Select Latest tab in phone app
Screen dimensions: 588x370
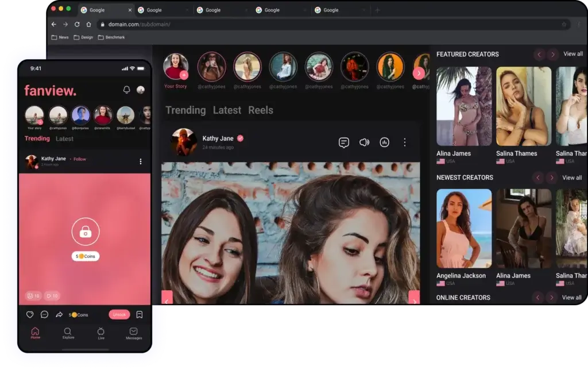tap(64, 139)
